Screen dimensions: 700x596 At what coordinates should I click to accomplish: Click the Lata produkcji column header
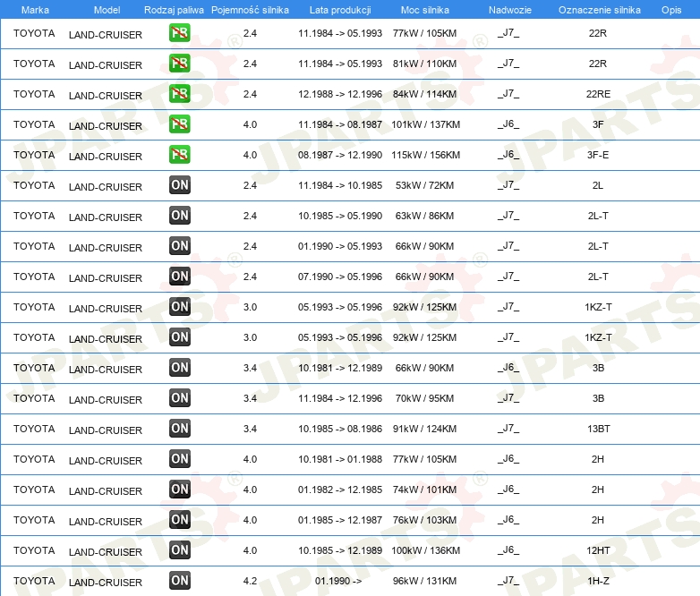[x=340, y=9]
